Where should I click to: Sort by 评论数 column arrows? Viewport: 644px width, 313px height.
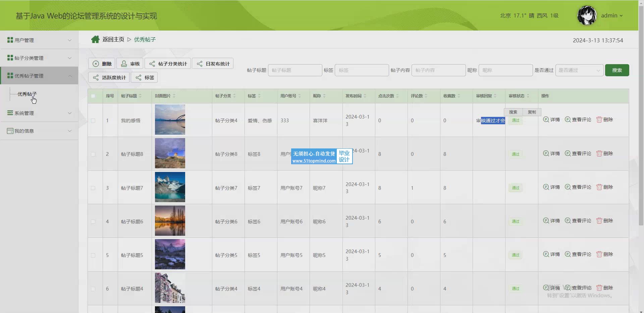tap(426, 96)
